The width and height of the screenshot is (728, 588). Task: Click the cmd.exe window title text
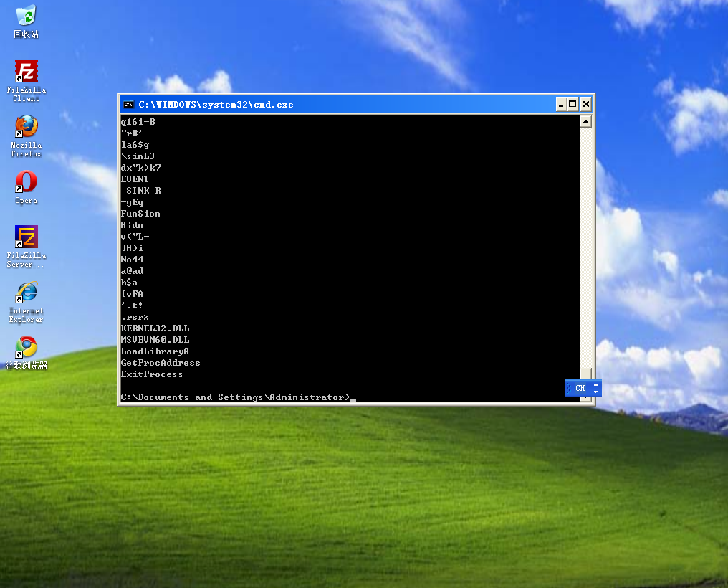(216, 105)
